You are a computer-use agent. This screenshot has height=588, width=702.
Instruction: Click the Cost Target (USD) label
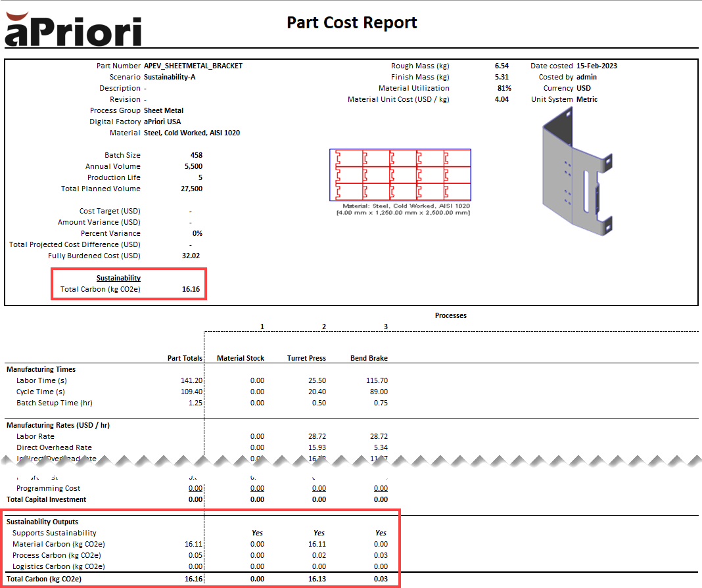point(110,211)
